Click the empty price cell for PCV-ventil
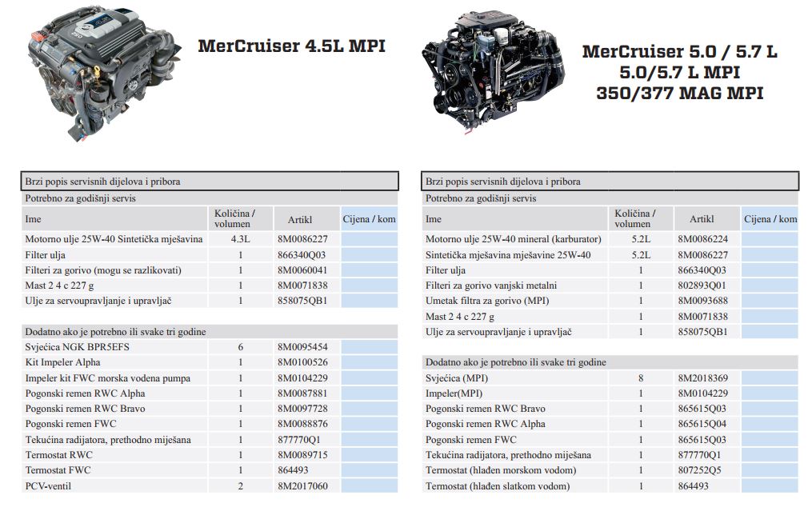 (370, 485)
